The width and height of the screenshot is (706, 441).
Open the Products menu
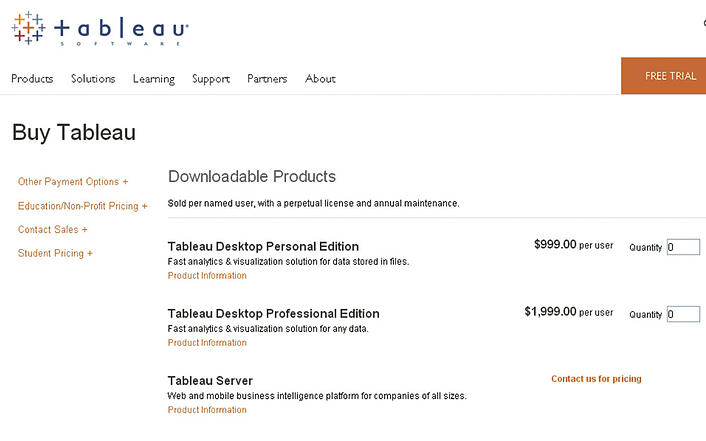pyautogui.click(x=32, y=79)
